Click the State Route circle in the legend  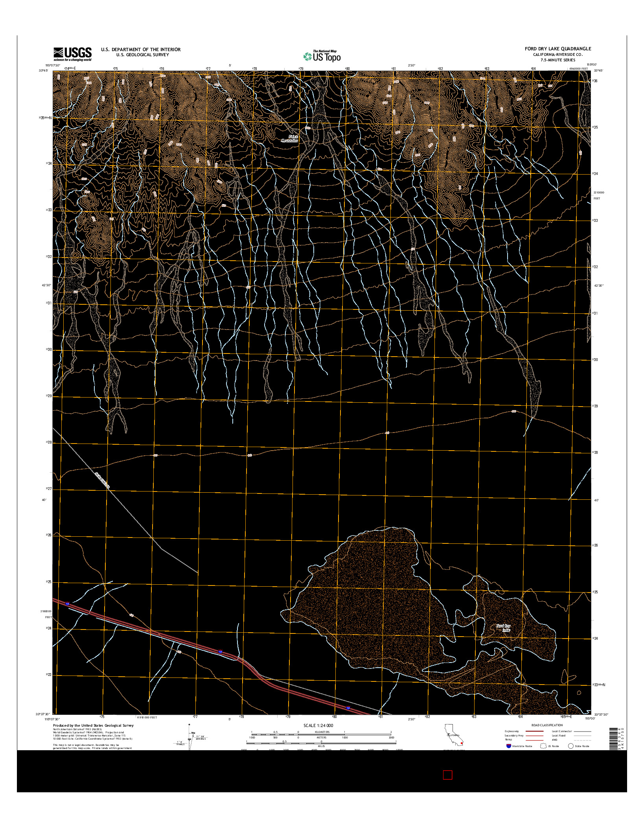(x=571, y=746)
